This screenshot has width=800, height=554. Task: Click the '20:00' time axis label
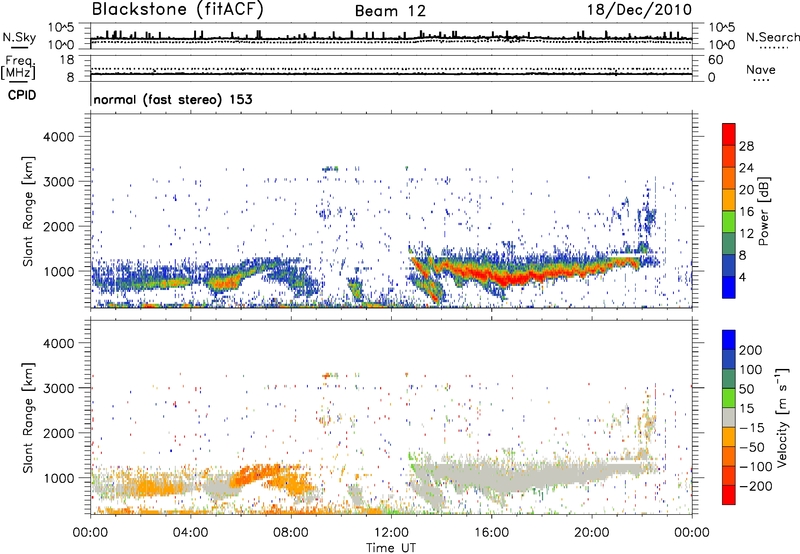pyautogui.click(x=592, y=533)
